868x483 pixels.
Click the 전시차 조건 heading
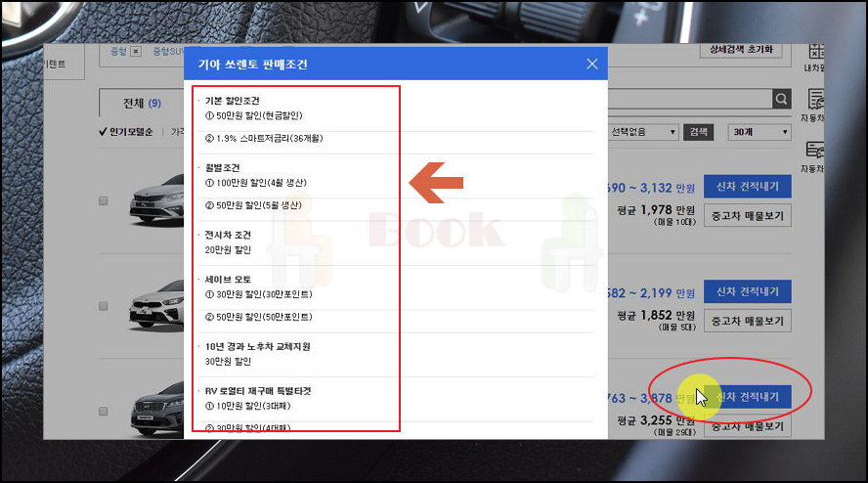tap(228, 235)
